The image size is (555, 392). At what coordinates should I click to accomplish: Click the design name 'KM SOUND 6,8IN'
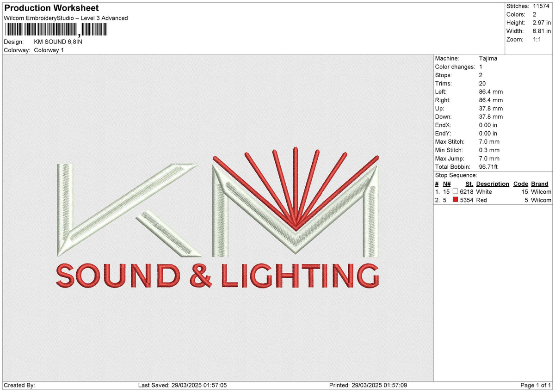coord(58,42)
